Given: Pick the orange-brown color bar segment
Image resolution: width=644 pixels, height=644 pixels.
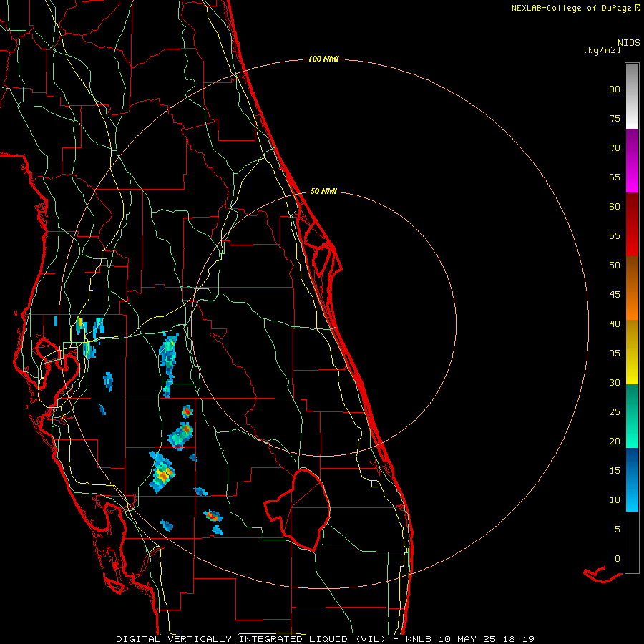Looking at the screenshot, I should 632,288.
